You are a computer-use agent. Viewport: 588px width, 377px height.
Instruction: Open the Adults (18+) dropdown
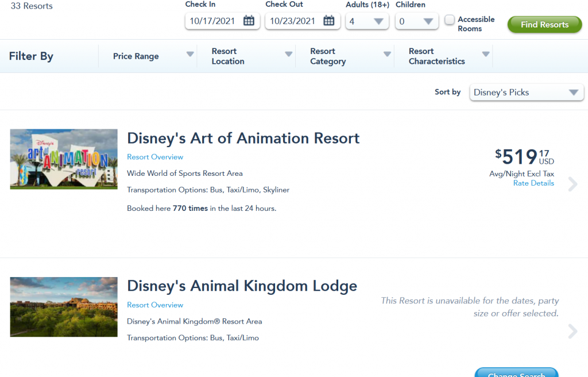click(x=367, y=21)
